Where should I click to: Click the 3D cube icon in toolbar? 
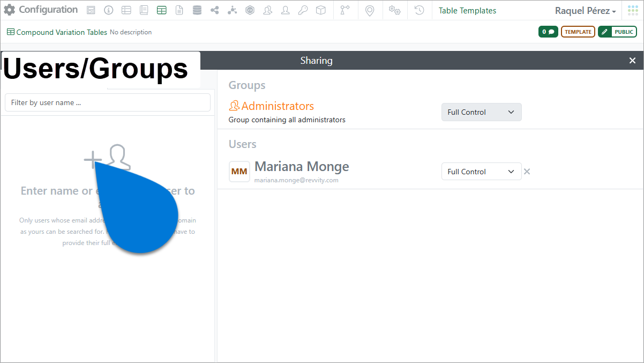[x=320, y=10]
